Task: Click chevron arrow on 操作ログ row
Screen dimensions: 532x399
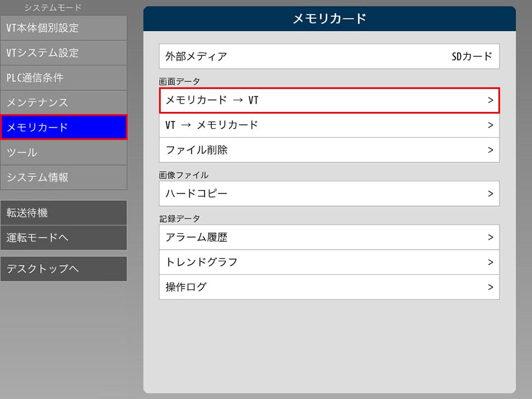Action: [x=490, y=287]
